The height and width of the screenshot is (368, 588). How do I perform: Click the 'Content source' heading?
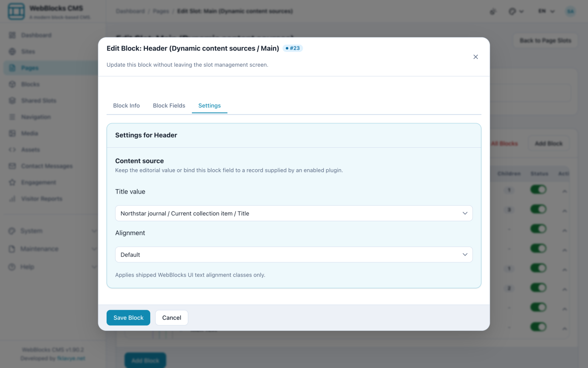140,161
